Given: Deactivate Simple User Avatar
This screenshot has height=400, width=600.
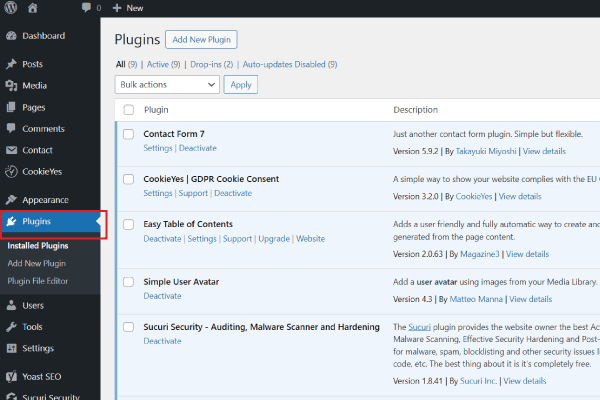Looking at the screenshot, I should pyautogui.click(x=162, y=296).
